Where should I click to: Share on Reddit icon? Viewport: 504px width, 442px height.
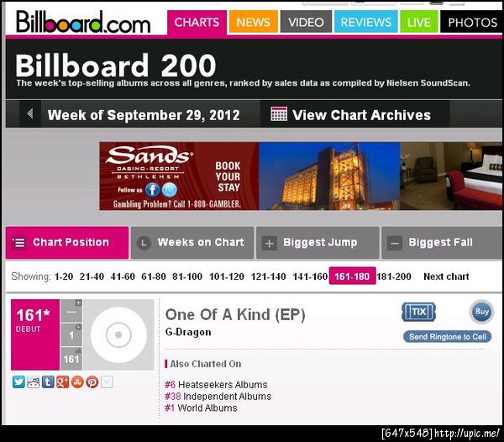(33, 382)
